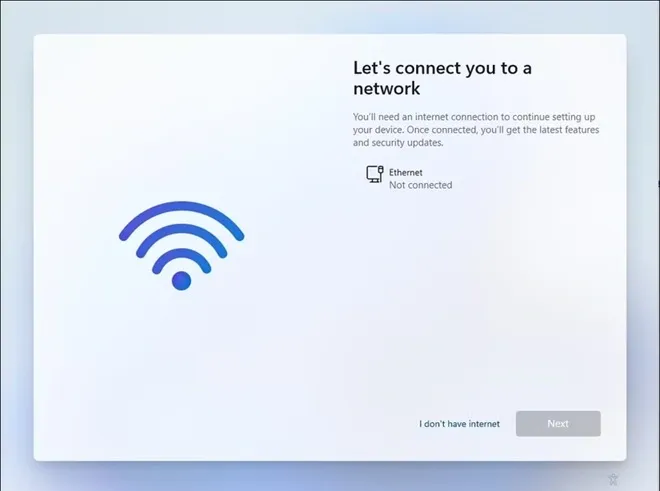Click the Ethernet computer icon
The height and width of the screenshot is (491, 660).
click(374, 174)
